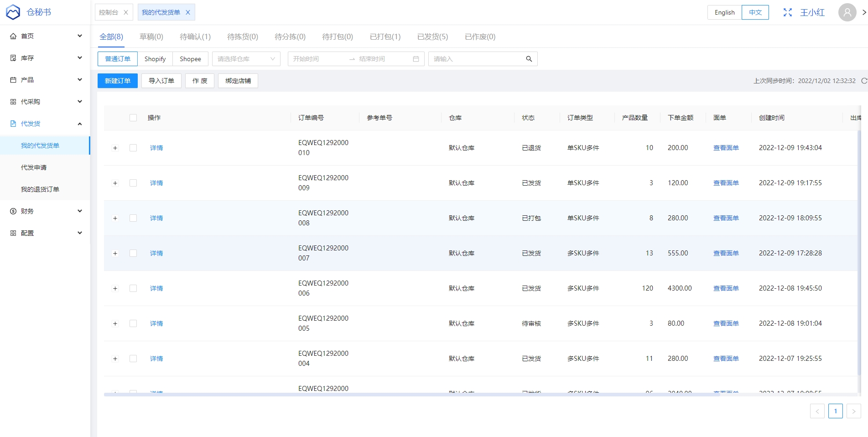Click the search magnifier icon
This screenshot has height=437, width=868.
tap(529, 59)
